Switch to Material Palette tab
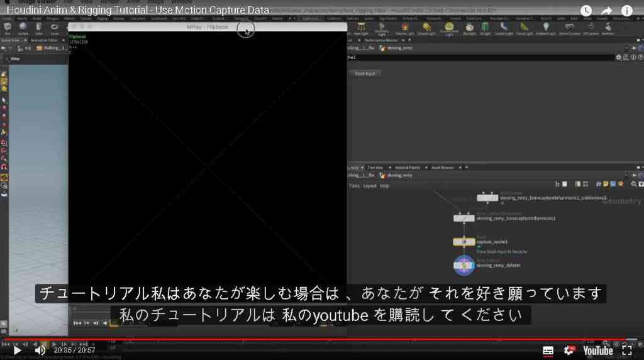Screen dimensions: 644x360 tap(408, 167)
